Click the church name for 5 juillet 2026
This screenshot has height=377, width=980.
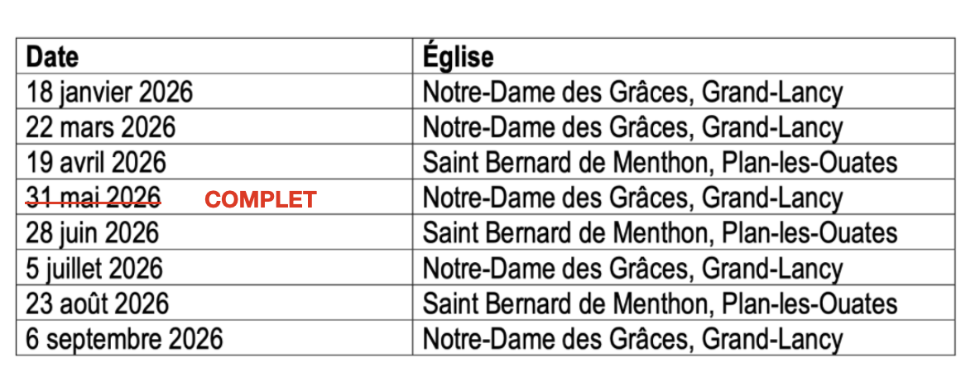[x=632, y=269]
